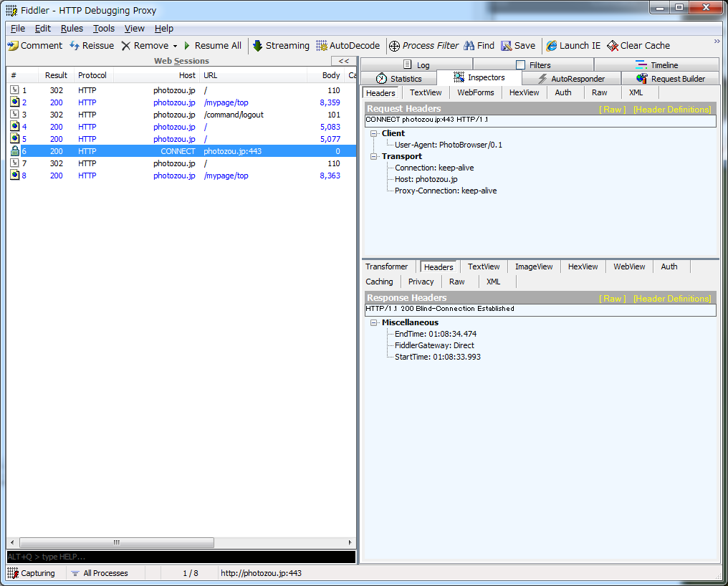
Task: Collapse the Miscellaneous header group
Action: coord(374,322)
